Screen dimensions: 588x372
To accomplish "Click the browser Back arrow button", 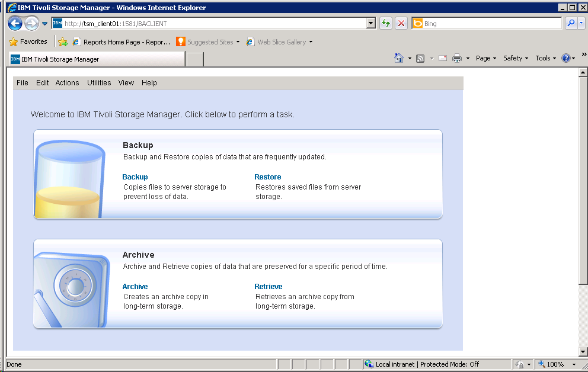I will click(15, 24).
